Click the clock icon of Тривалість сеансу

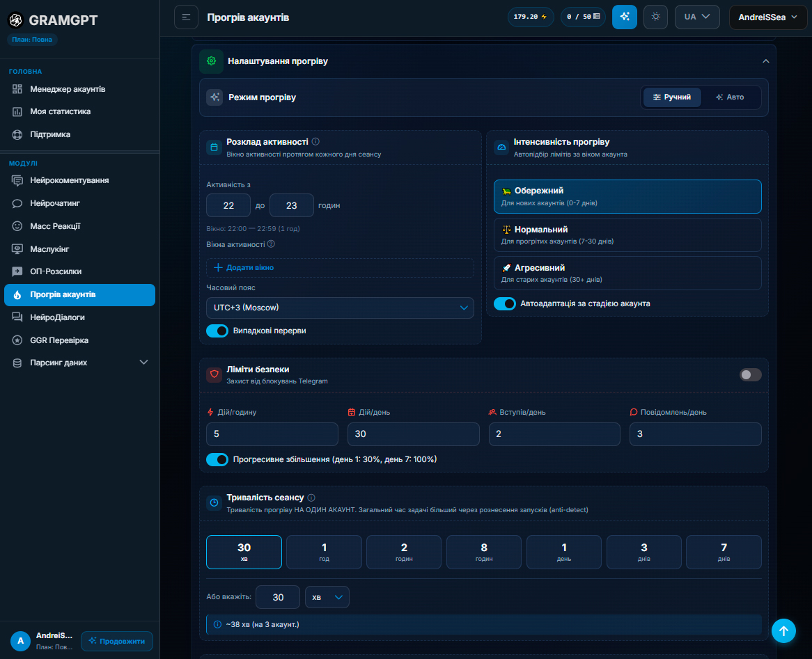(x=214, y=502)
